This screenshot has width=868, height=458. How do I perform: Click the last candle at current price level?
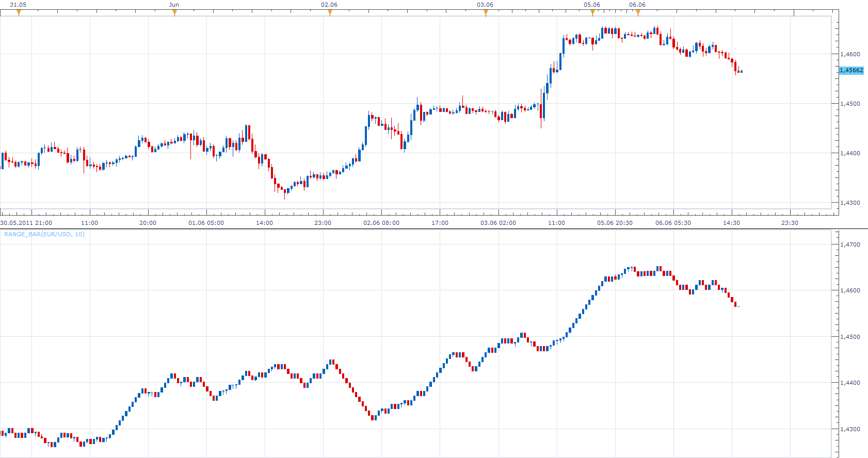click(741, 71)
